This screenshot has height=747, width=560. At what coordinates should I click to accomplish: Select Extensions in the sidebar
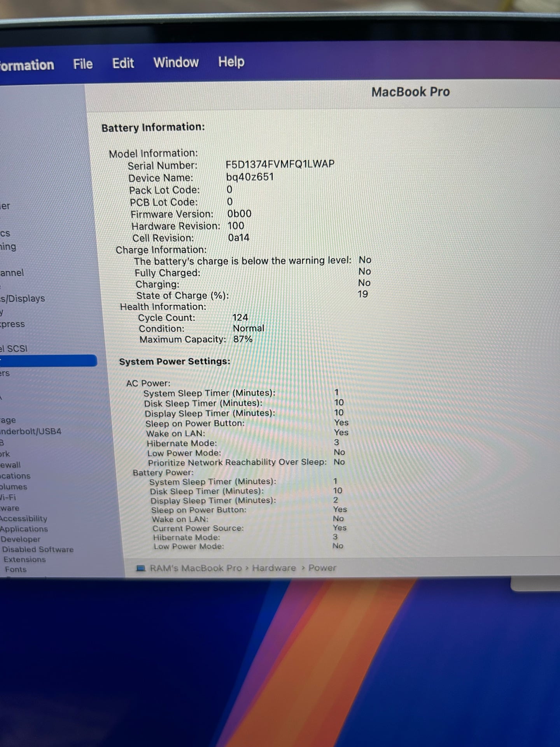tap(24, 559)
